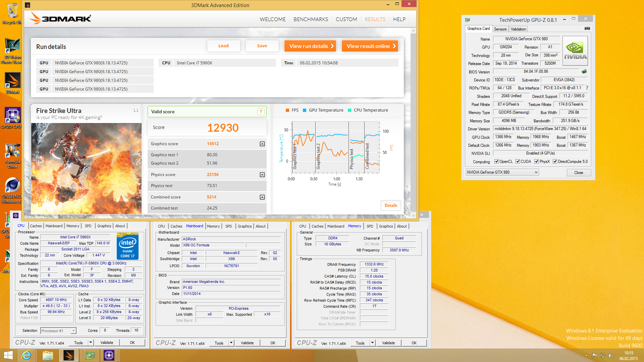
Task: Click the FPS orange legend swatch
Action: [287, 110]
